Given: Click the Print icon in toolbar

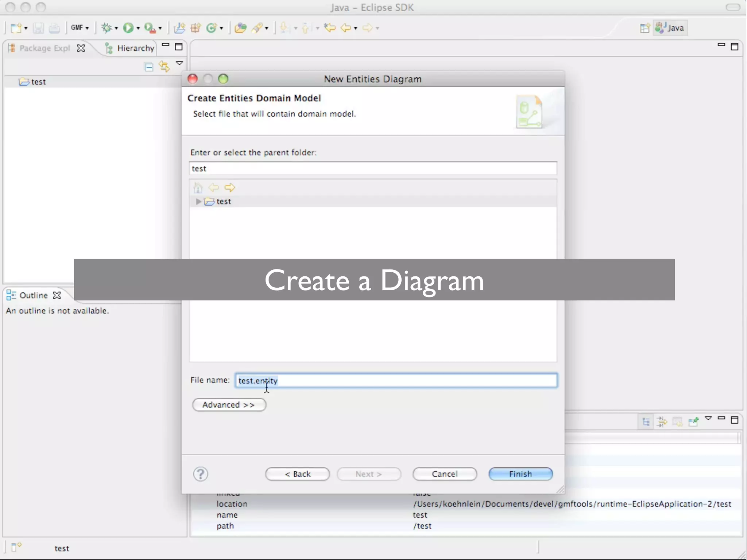Looking at the screenshot, I should [x=54, y=28].
